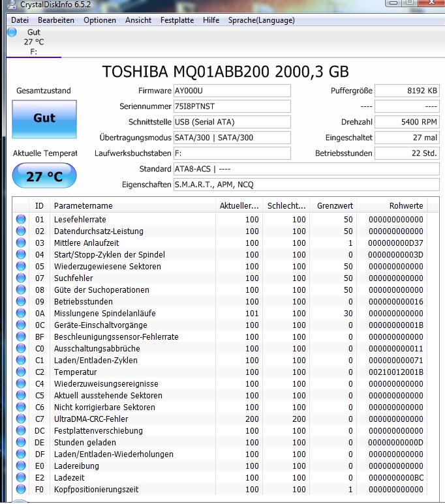Click the ID column header

coord(39,206)
